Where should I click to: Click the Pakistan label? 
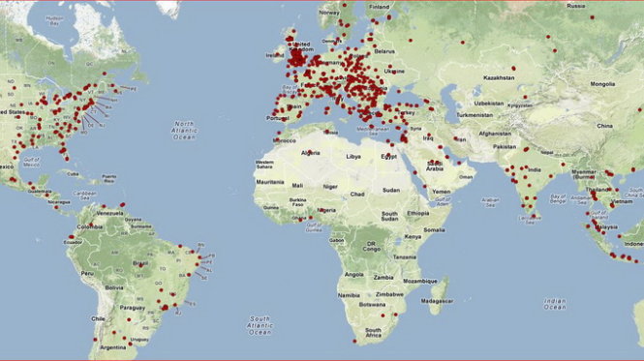pyautogui.click(x=505, y=146)
